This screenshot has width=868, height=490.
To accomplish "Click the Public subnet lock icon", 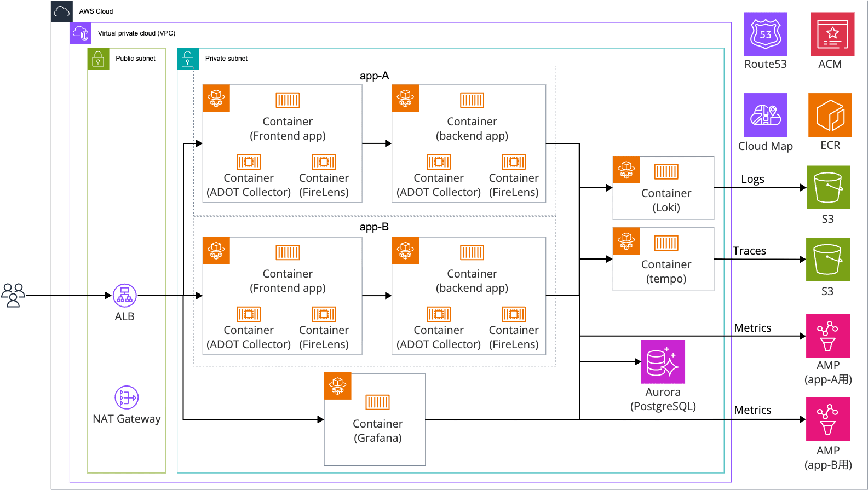I will (99, 59).
